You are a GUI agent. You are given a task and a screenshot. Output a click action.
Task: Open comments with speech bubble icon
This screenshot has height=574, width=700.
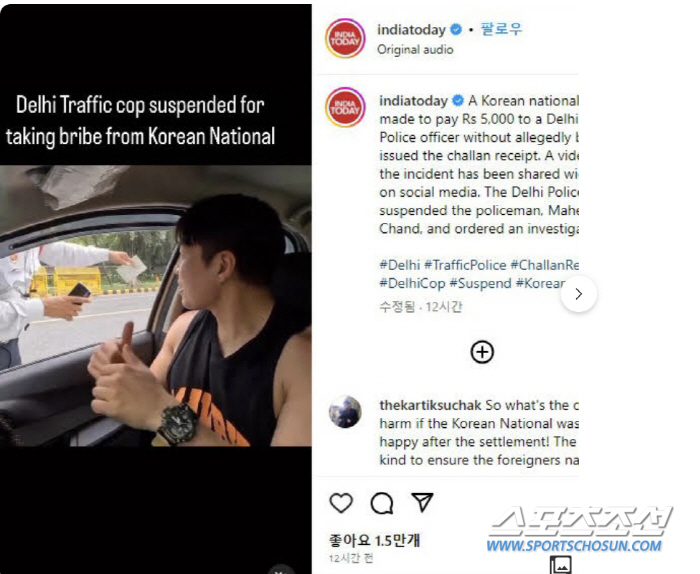tap(382, 503)
